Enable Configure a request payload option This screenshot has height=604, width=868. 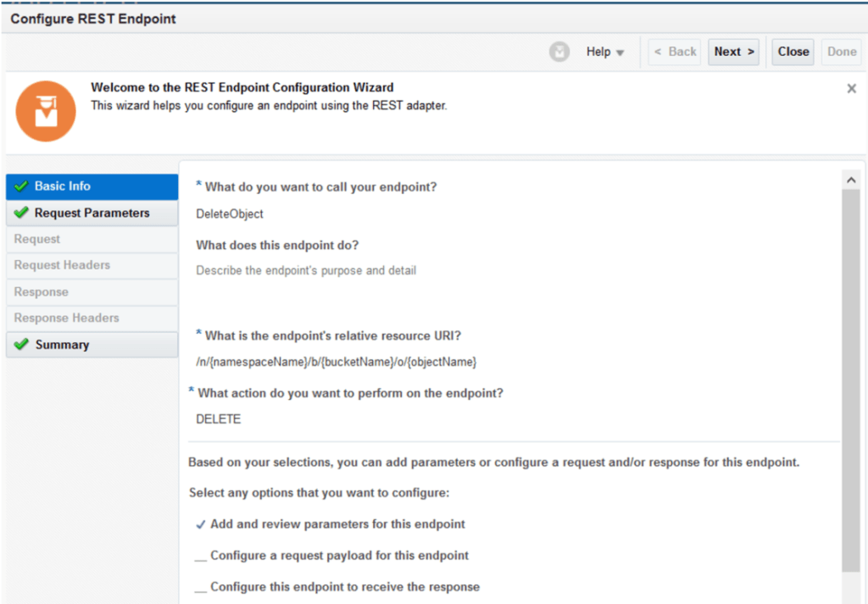[201, 556]
